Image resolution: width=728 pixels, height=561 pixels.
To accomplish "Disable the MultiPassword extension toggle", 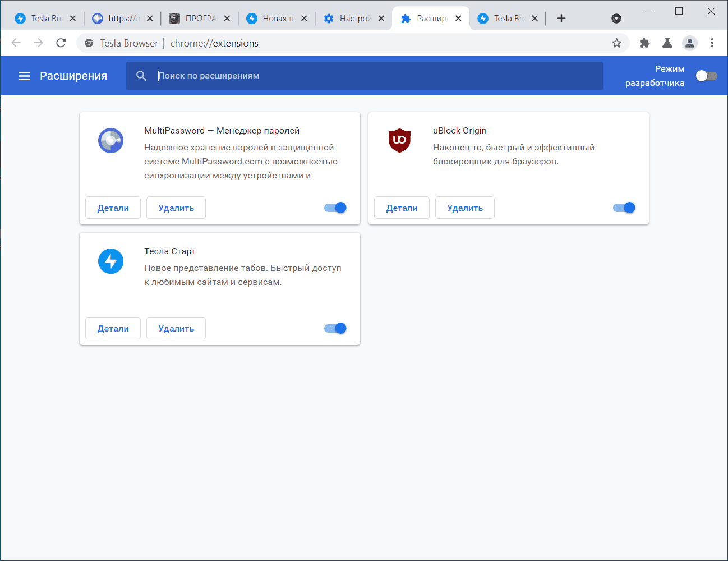I will click(x=335, y=208).
